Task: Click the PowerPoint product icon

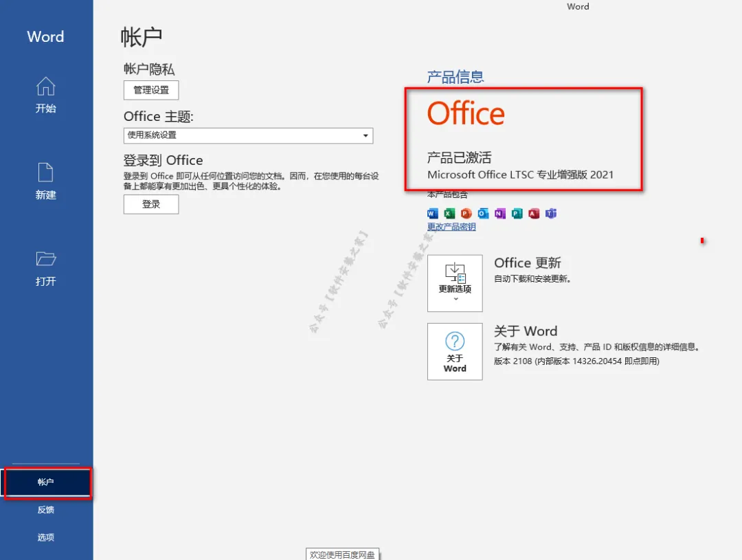Action: (466, 214)
